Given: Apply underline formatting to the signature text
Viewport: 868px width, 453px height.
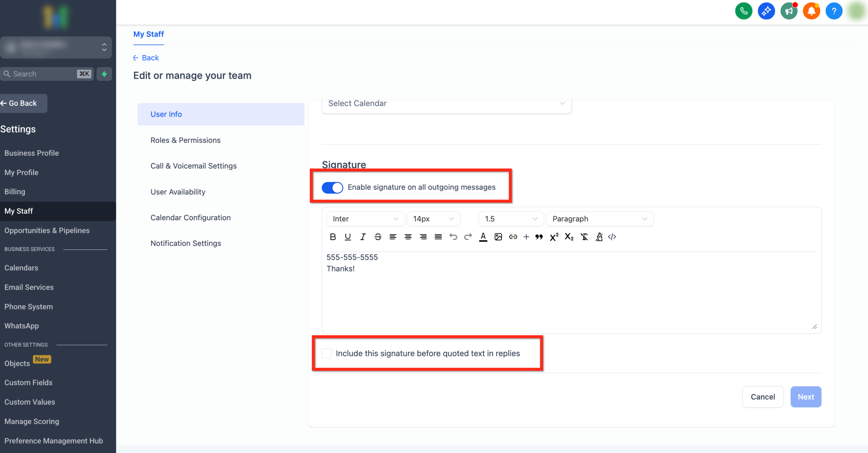Looking at the screenshot, I should (x=348, y=237).
